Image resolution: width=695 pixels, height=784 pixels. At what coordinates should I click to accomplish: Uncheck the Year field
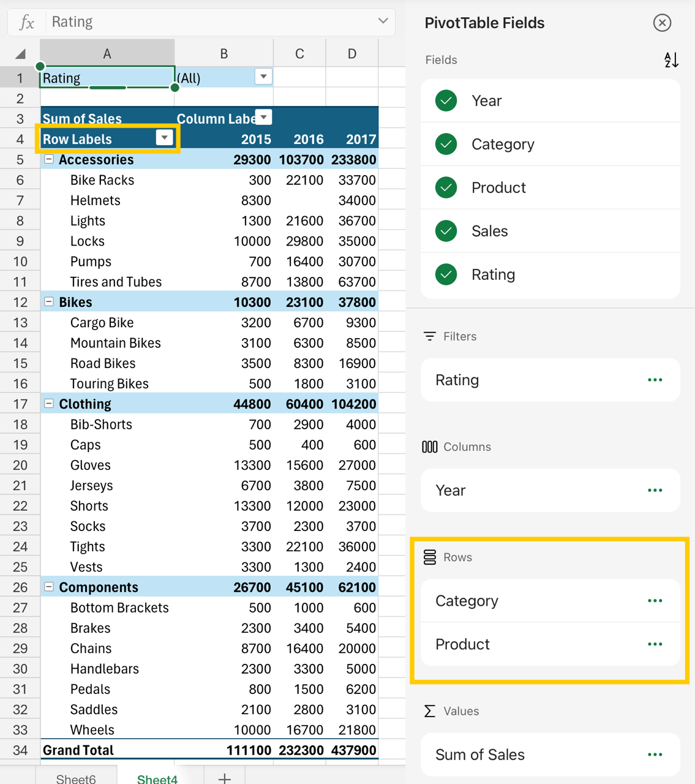click(445, 100)
